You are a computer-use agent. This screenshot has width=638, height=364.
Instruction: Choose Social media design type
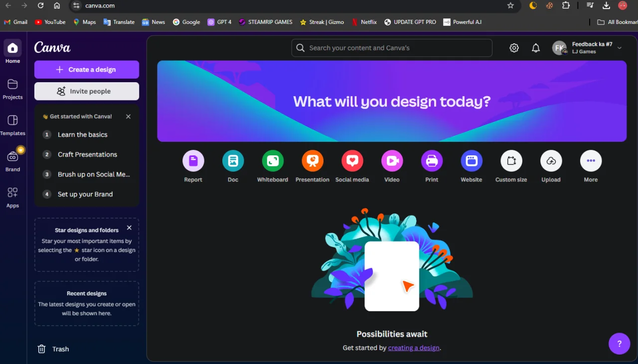[x=352, y=161]
